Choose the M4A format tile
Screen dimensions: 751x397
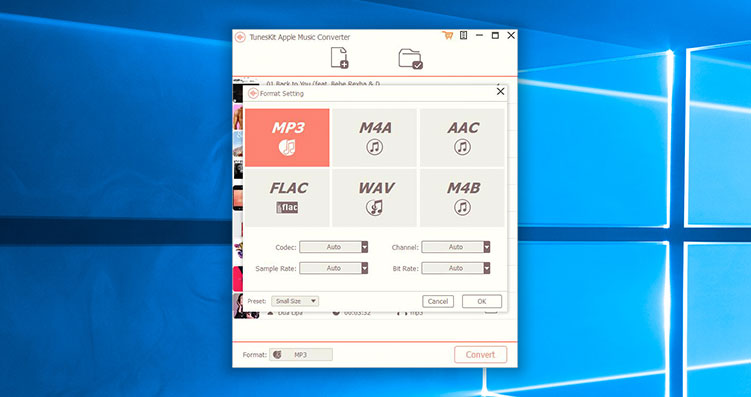tap(375, 137)
